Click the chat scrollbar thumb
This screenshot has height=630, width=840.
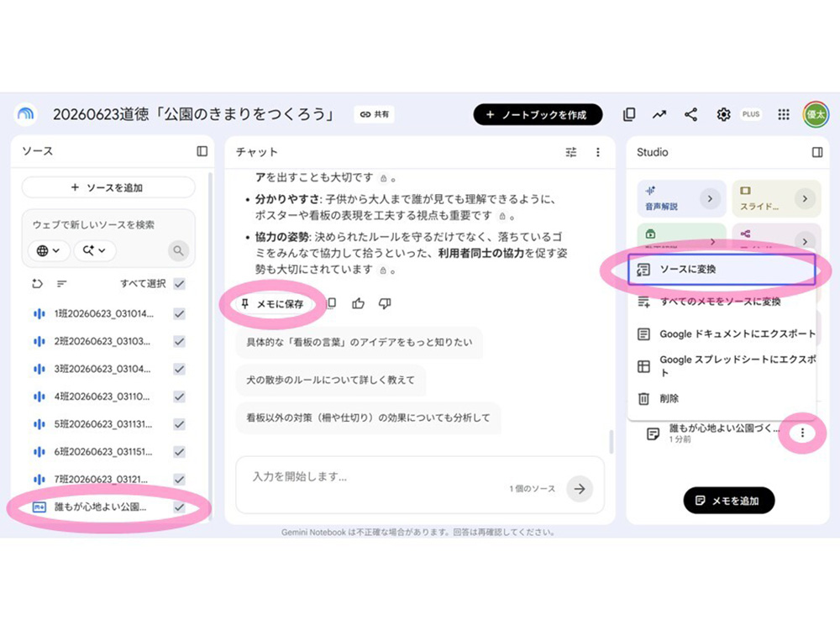612,442
